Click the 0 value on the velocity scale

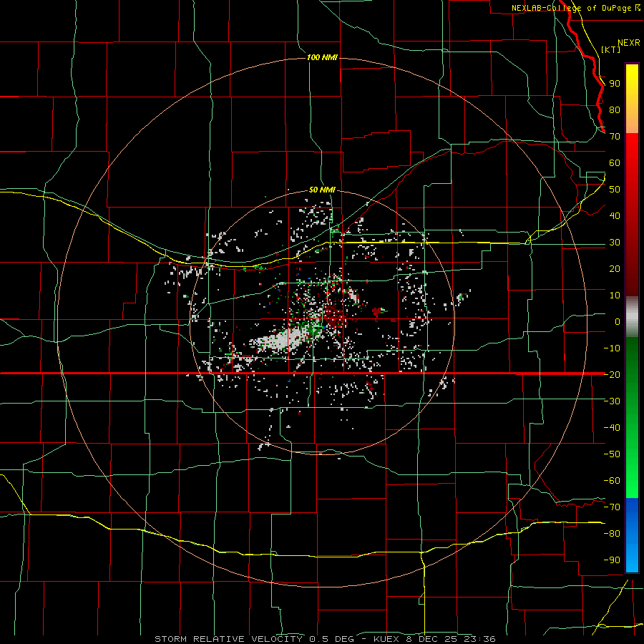coord(618,321)
